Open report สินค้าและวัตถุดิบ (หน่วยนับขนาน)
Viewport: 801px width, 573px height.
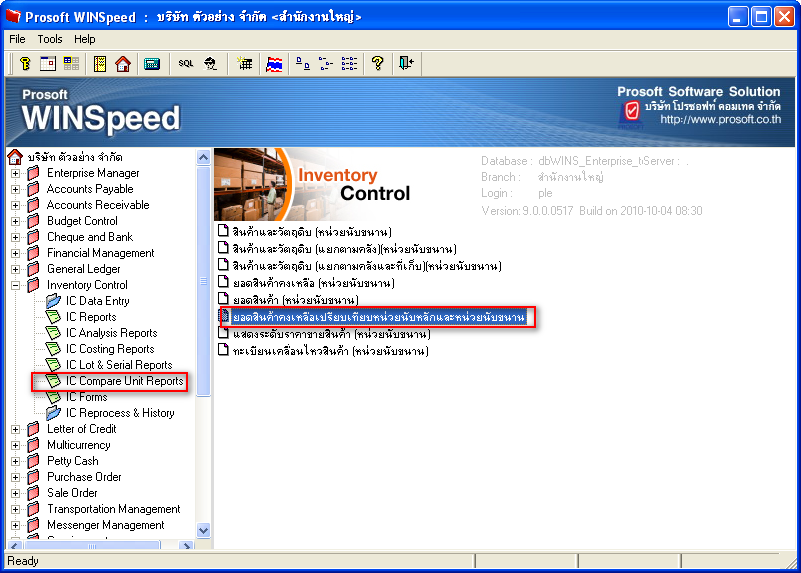click(312, 232)
